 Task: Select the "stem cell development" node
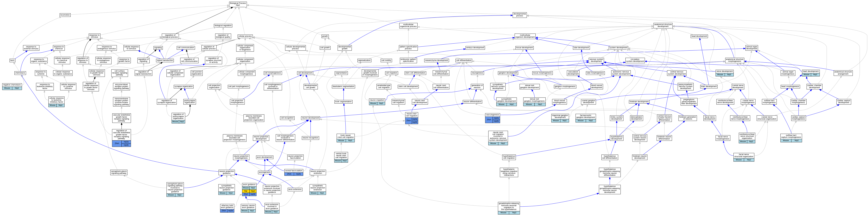pos(408,86)
